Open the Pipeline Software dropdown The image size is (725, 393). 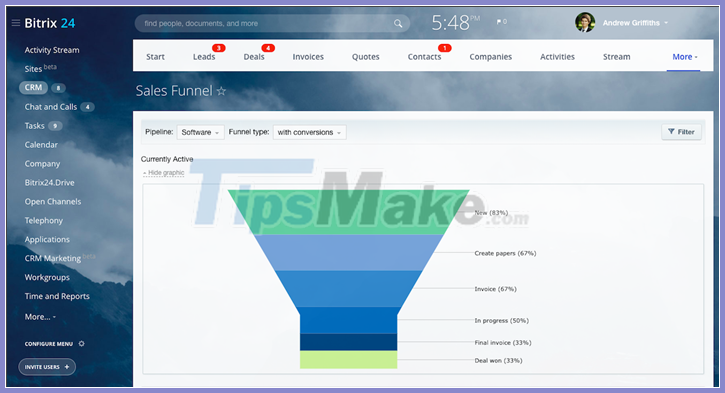[200, 132]
